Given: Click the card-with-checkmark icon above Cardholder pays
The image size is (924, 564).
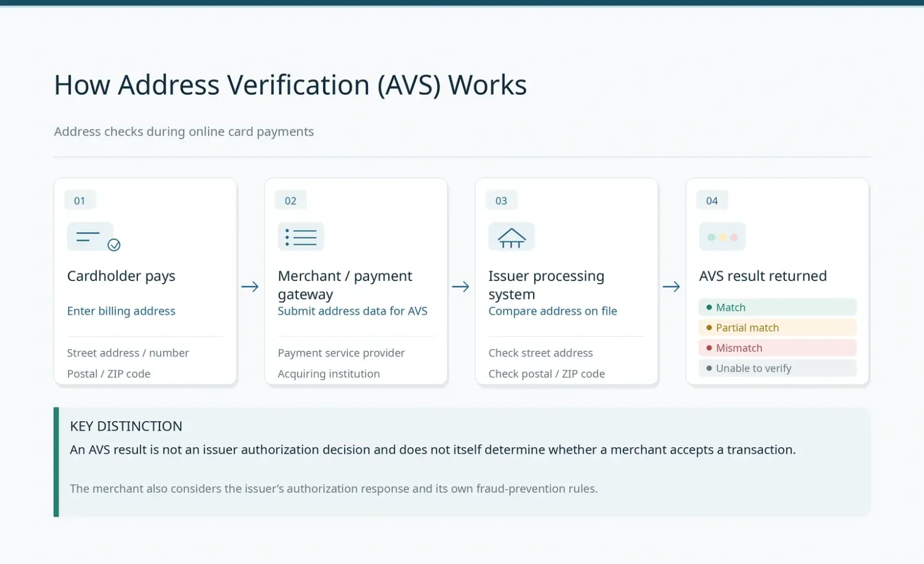Looking at the screenshot, I should 94,237.
